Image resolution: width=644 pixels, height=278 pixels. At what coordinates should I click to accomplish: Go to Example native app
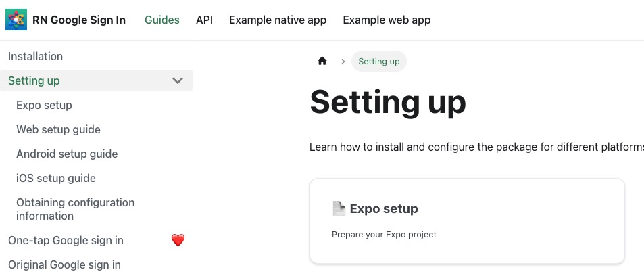278,20
